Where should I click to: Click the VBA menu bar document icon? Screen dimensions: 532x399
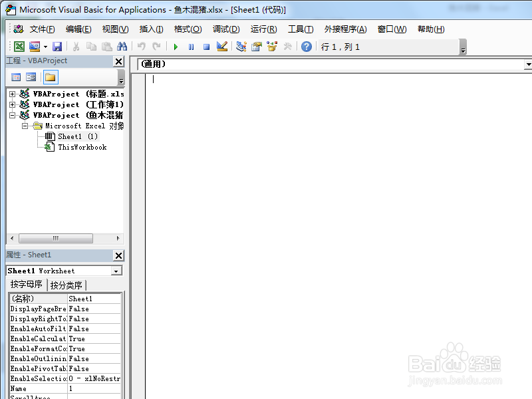[19, 29]
